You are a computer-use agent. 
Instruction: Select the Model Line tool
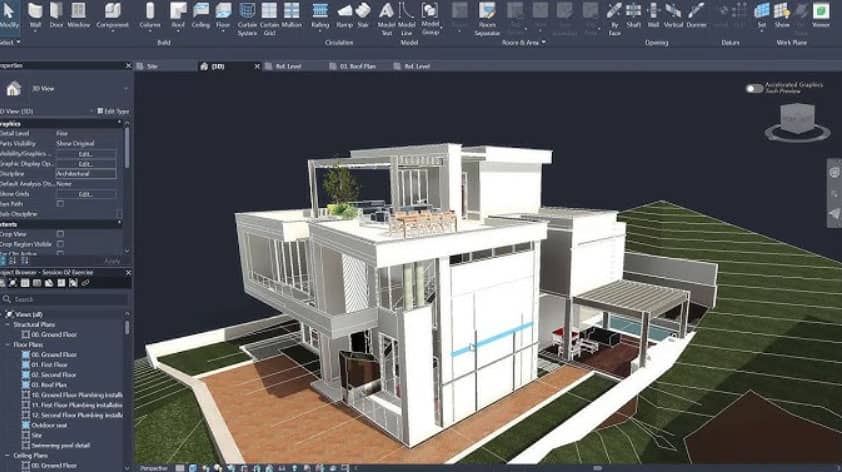(x=407, y=18)
